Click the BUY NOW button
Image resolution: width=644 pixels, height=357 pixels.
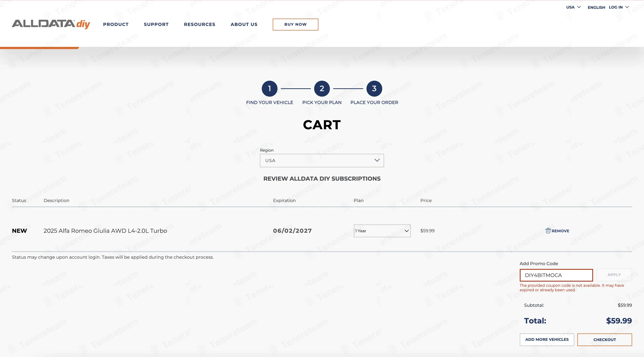(296, 25)
